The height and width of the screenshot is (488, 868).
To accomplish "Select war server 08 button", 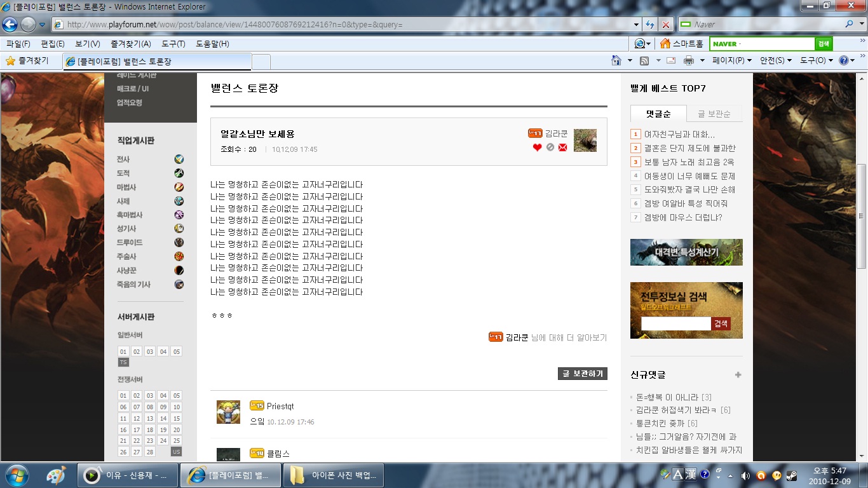I will tap(150, 407).
